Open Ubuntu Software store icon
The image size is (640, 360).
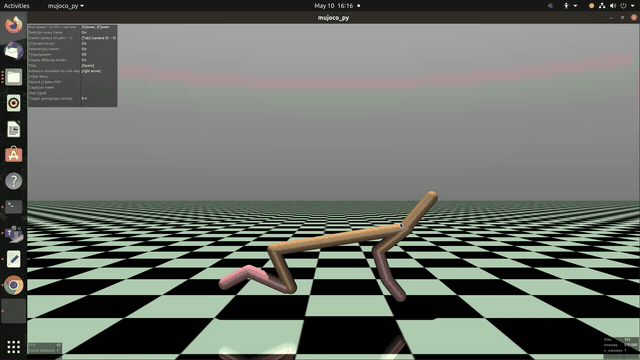click(13, 155)
